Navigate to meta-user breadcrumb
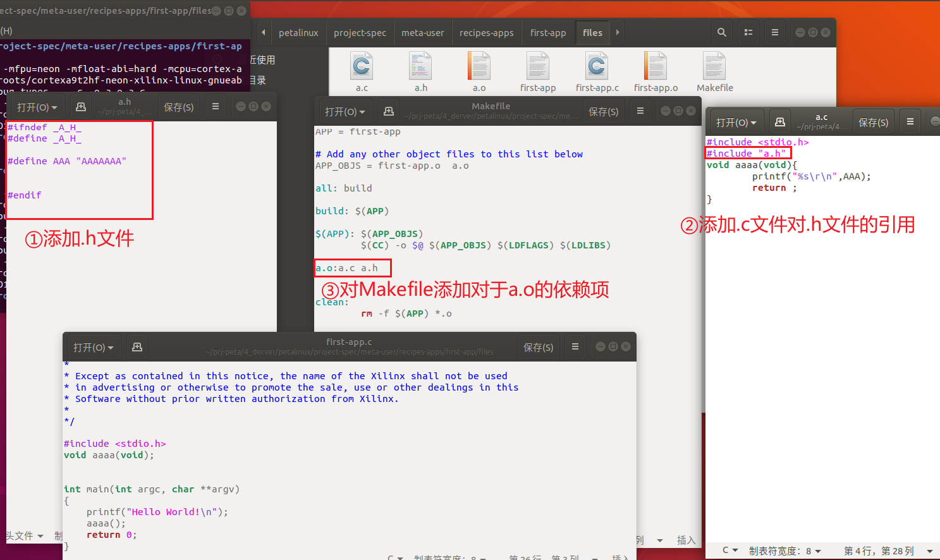 423,33
